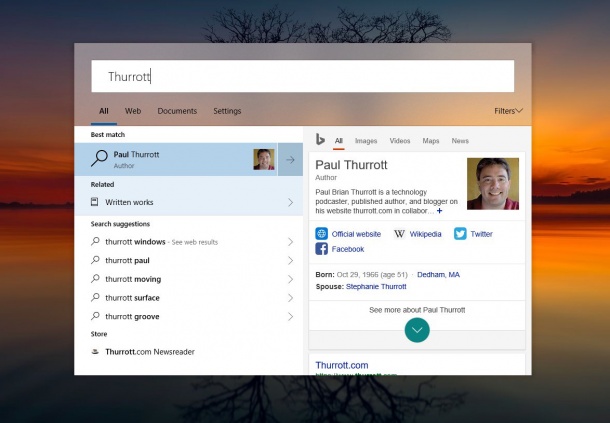Click search icon beside thurrott paul
The width and height of the screenshot is (610, 423).
[95, 260]
